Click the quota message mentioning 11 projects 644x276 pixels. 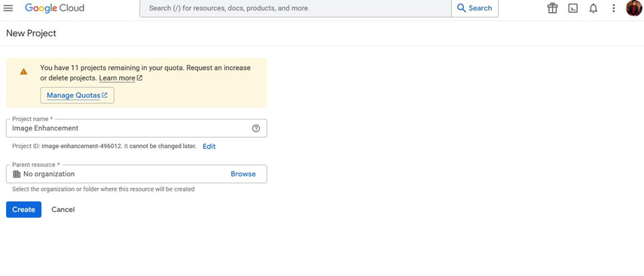[x=145, y=73]
